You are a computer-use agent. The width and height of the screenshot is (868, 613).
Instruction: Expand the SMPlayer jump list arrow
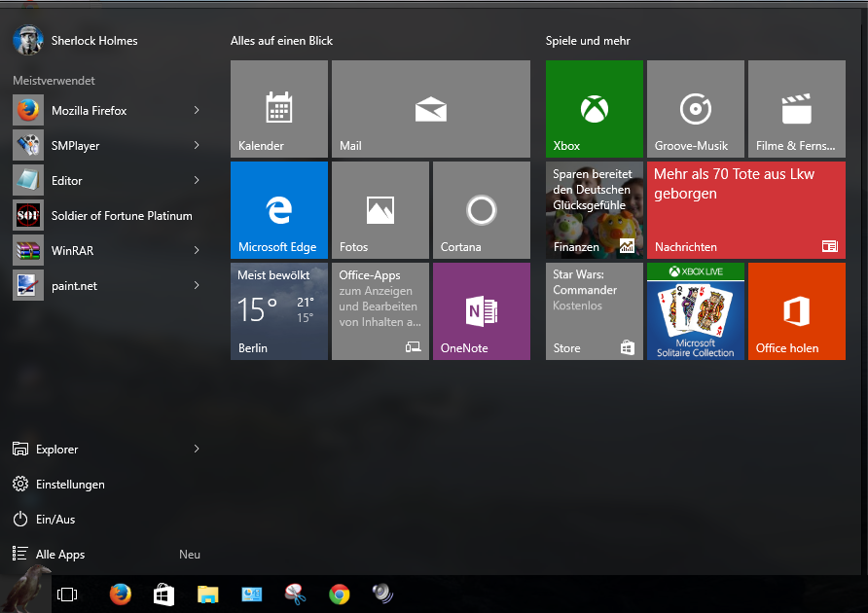pos(197,145)
